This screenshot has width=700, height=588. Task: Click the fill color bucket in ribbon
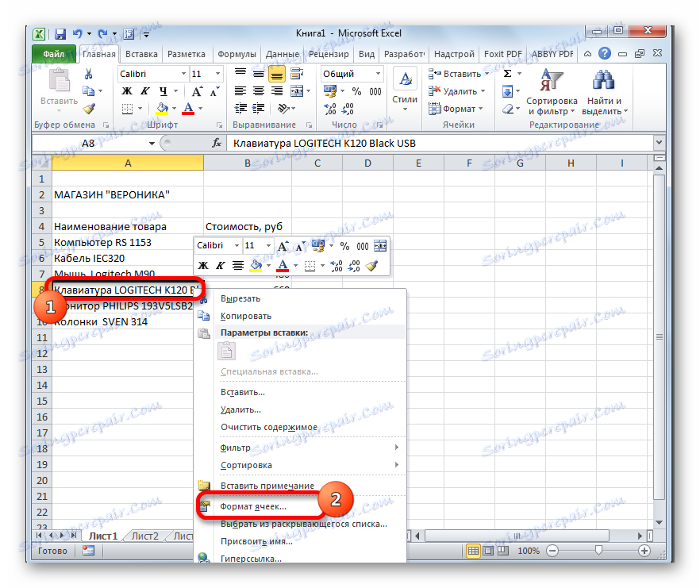[162, 109]
